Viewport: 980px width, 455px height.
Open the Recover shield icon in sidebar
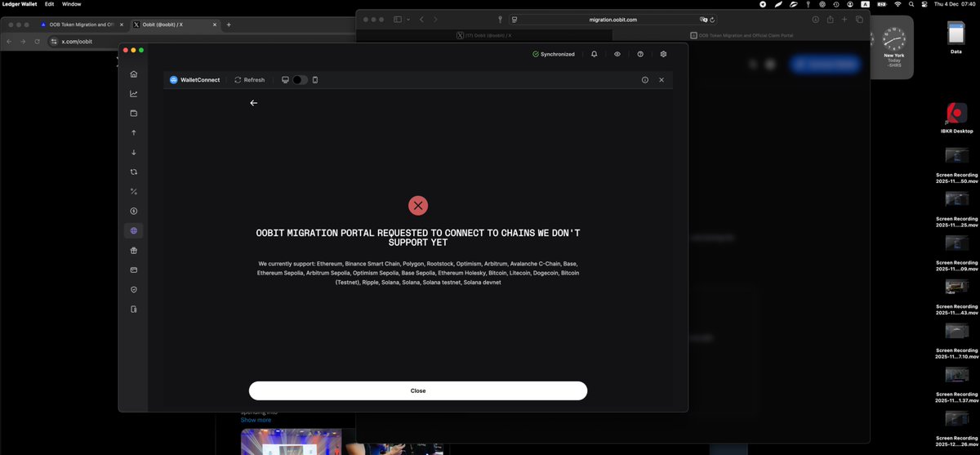134,290
